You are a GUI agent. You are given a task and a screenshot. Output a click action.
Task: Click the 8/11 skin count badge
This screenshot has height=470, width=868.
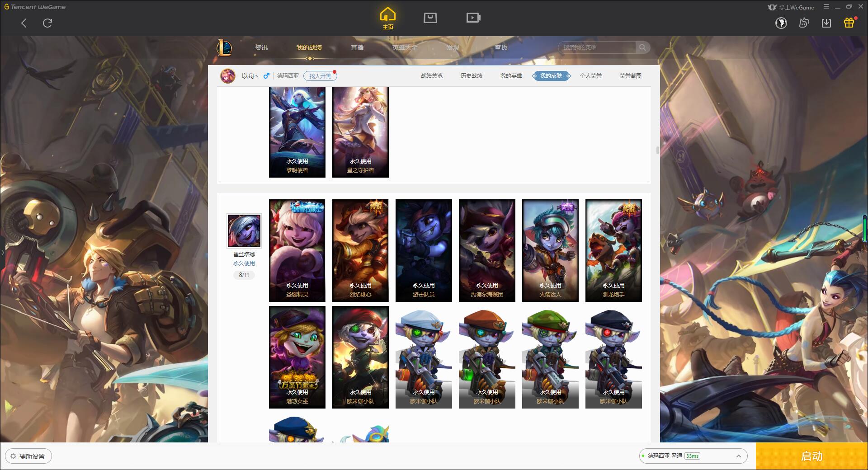tap(244, 275)
